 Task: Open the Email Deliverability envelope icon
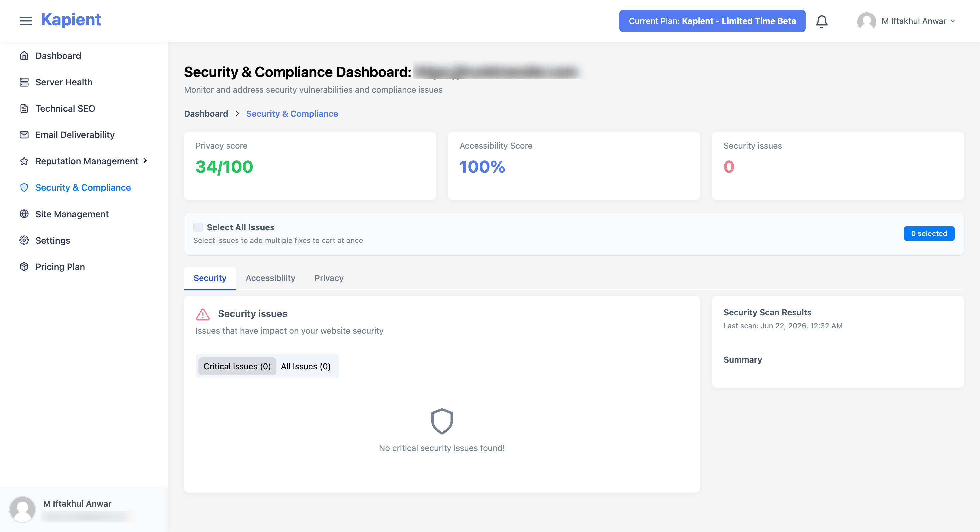coord(24,135)
